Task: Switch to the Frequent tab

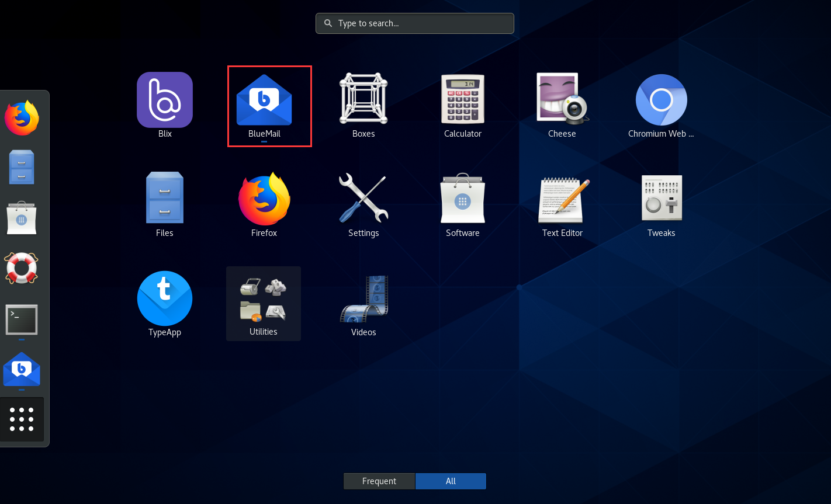Action: 379,481
